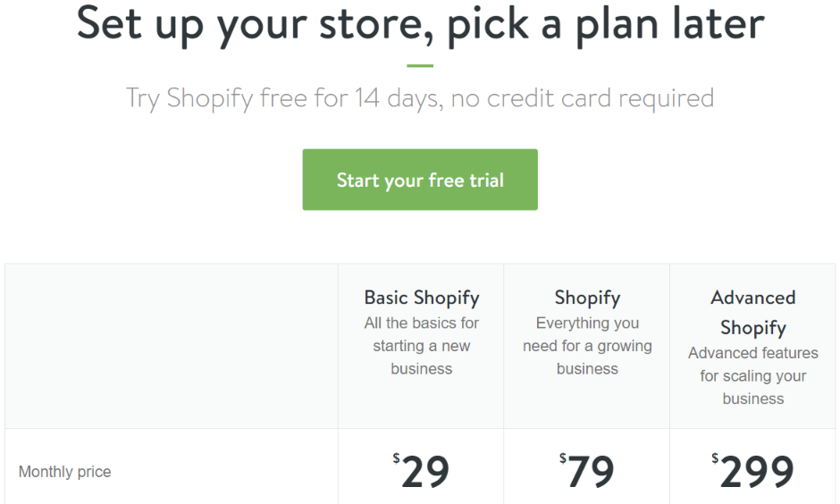Select the Advanced Shopify plan heading
Viewport: 840px width, 504px height.
(x=752, y=312)
